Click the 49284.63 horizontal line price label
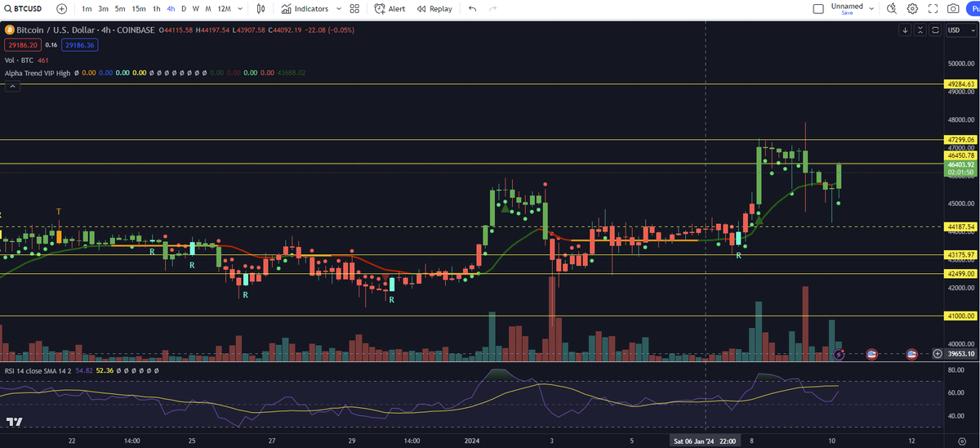This screenshot has height=448, width=980. [960, 84]
